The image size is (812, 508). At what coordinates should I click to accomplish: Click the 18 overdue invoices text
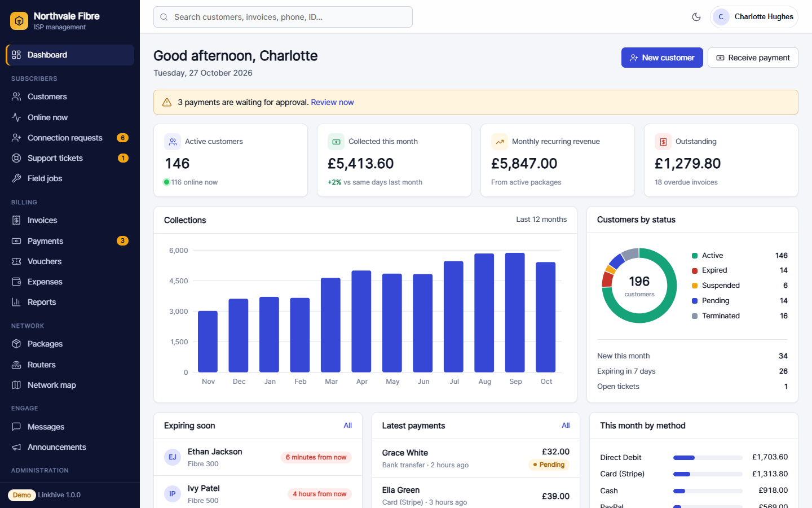tap(686, 182)
